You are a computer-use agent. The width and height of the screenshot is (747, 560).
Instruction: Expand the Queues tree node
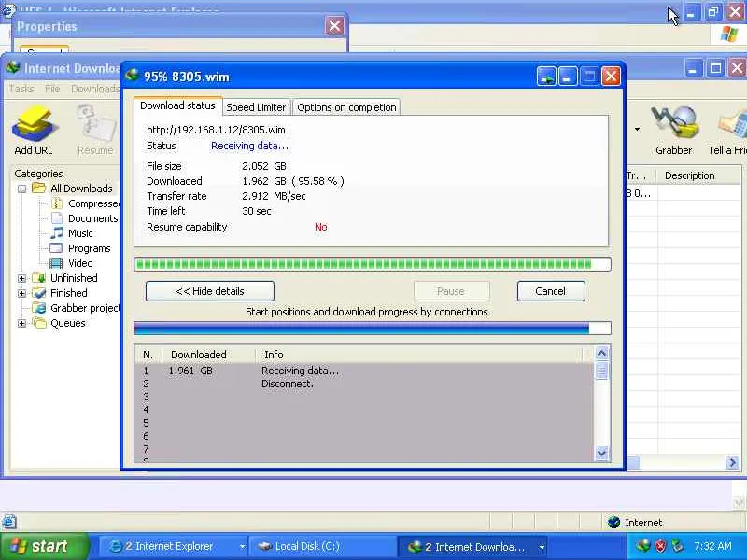pos(21,323)
